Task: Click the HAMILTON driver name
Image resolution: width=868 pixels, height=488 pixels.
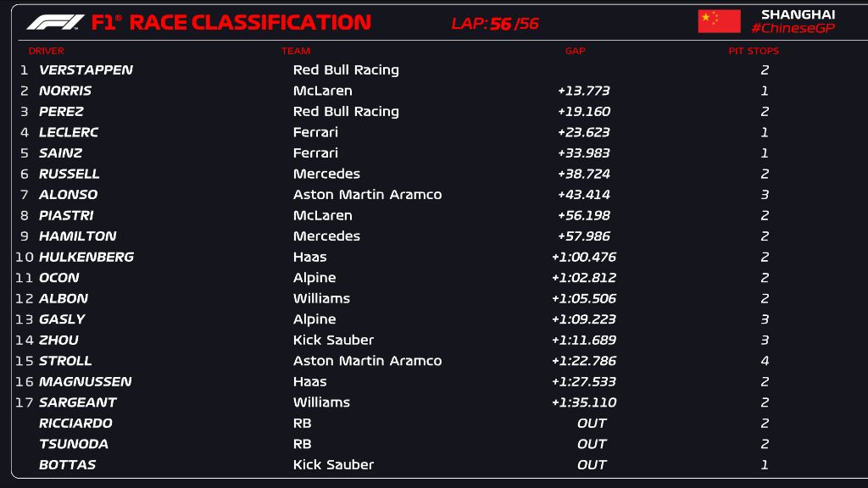Action: point(78,236)
